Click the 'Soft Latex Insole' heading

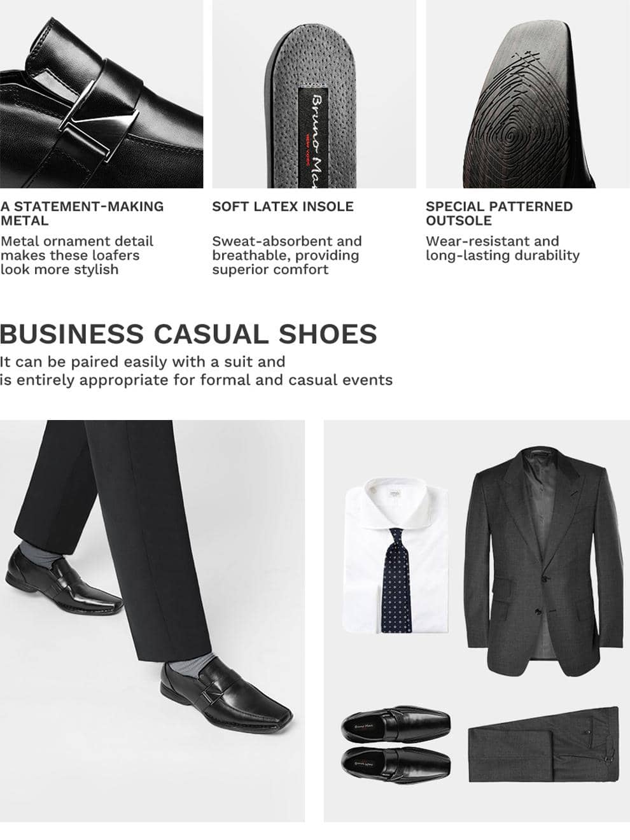tap(283, 207)
